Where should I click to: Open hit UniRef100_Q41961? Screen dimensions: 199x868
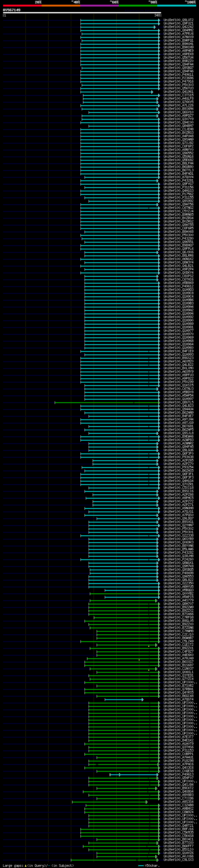(x=179, y=92)
